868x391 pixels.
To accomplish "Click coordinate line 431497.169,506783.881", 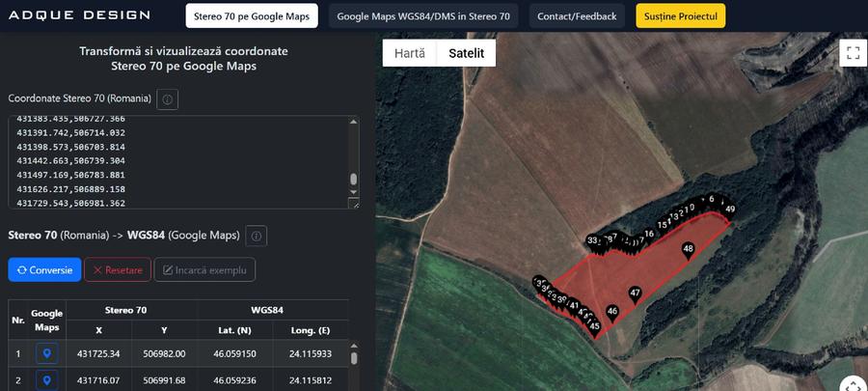I will click(70, 175).
